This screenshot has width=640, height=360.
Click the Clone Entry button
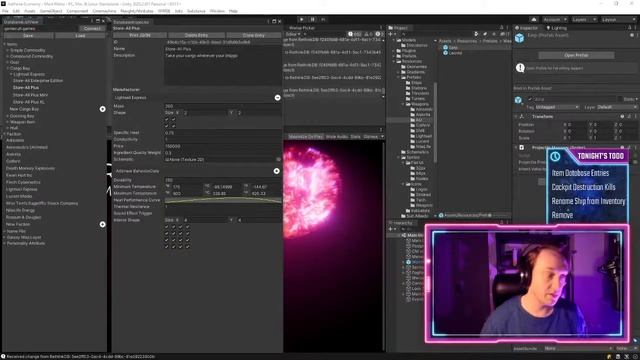[x=253, y=36]
